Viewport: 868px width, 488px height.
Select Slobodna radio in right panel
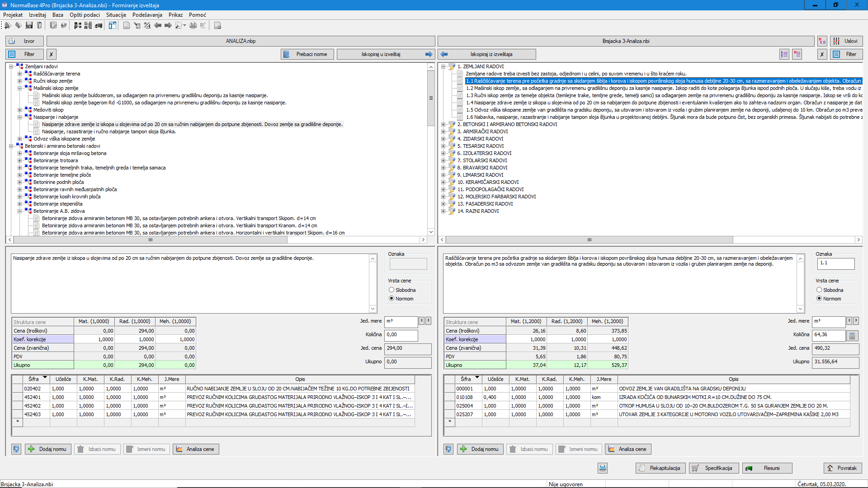(x=819, y=290)
